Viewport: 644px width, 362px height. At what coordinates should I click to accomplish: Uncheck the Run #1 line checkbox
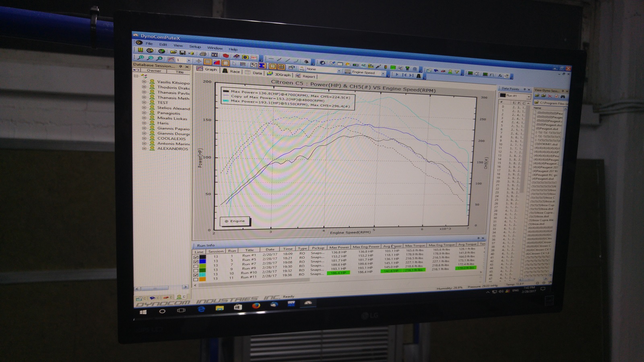196,257
